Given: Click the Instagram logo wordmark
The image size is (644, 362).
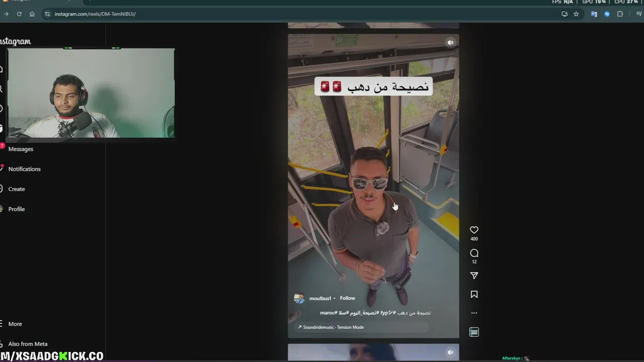Looking at the screenshot, I should tap(15, 42).
